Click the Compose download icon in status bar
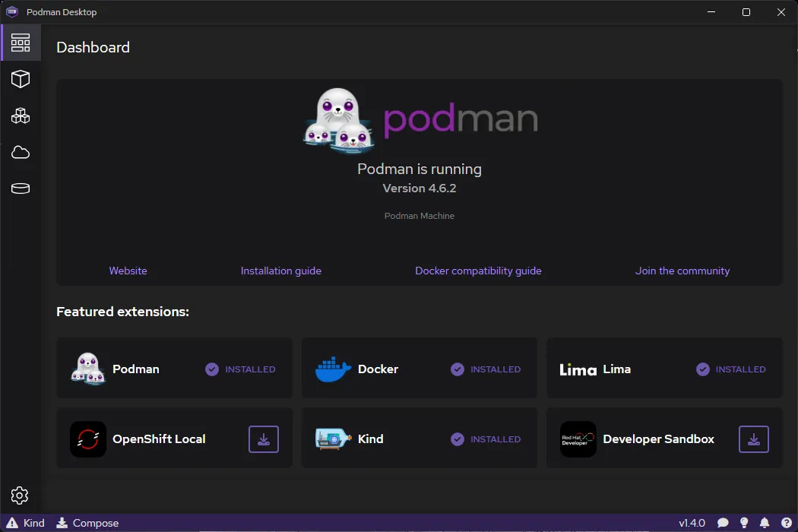The image size is (798, 532). (x=62, y=523)
